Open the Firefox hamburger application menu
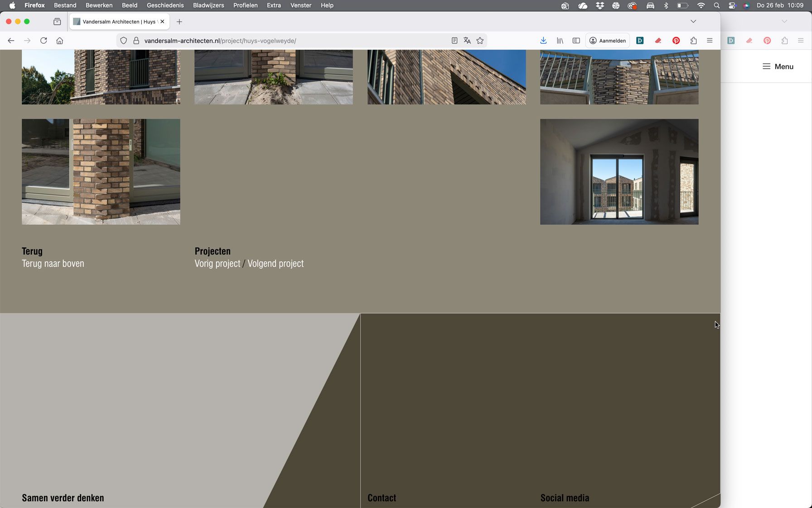Viewport: 812px width, 508px height. (x=710, y=41)
